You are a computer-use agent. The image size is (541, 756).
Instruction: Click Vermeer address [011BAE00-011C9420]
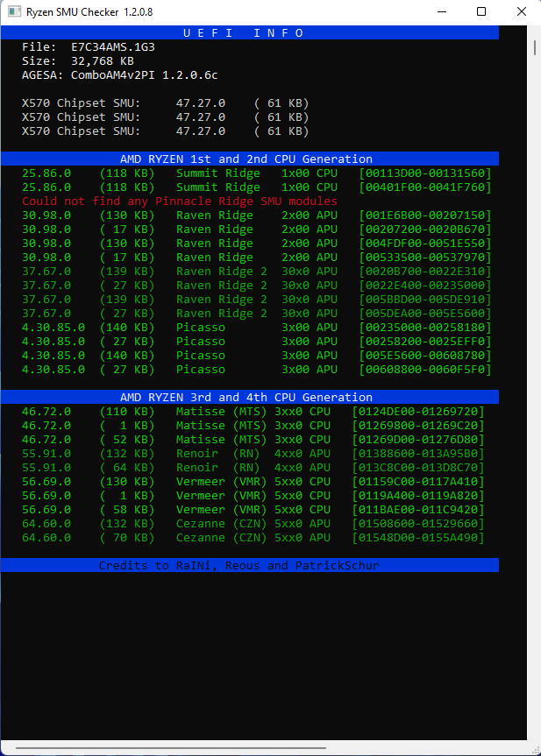click(418, 509)
